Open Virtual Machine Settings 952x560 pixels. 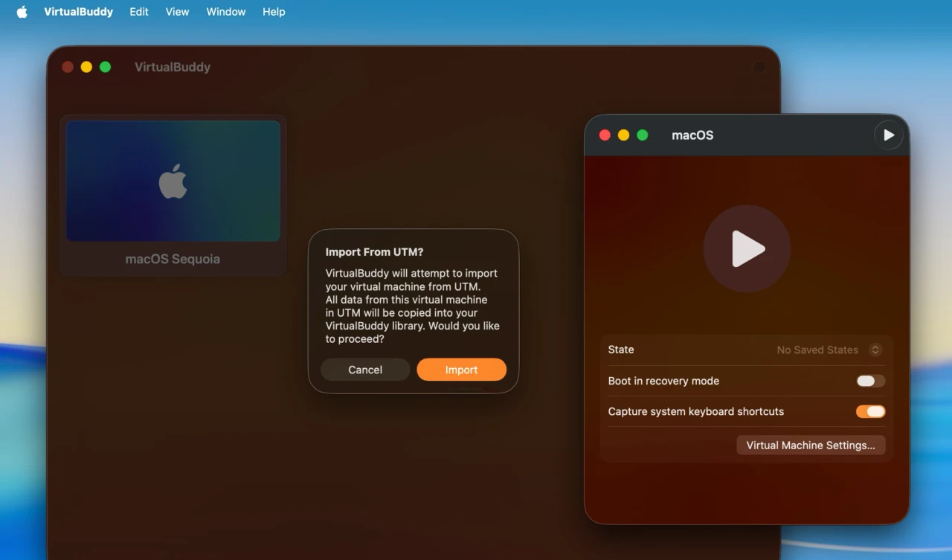[810, 445]
